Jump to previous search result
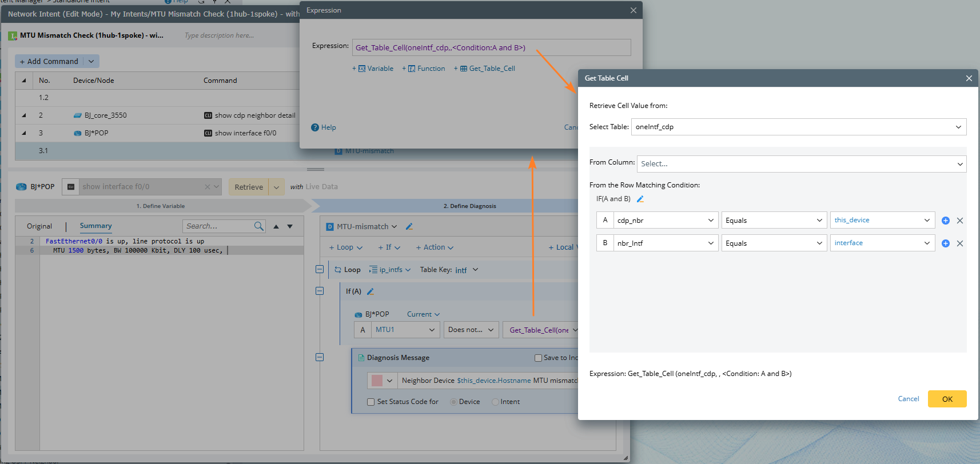The image size is (980, 464). 276,226
